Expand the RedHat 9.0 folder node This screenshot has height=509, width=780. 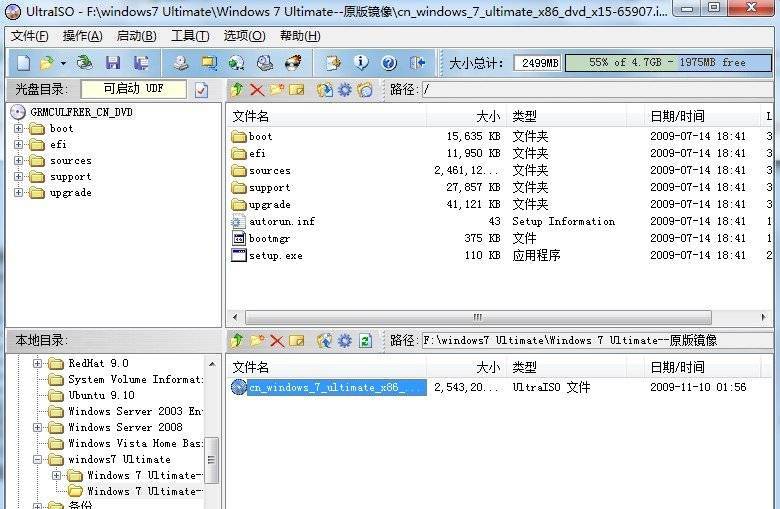click(37, 363)
